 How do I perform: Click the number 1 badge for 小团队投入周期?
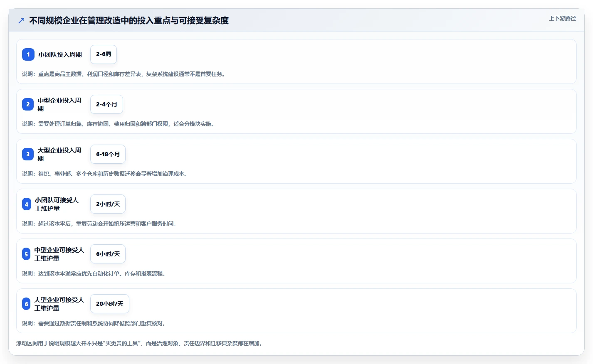(x=28, y=54)
